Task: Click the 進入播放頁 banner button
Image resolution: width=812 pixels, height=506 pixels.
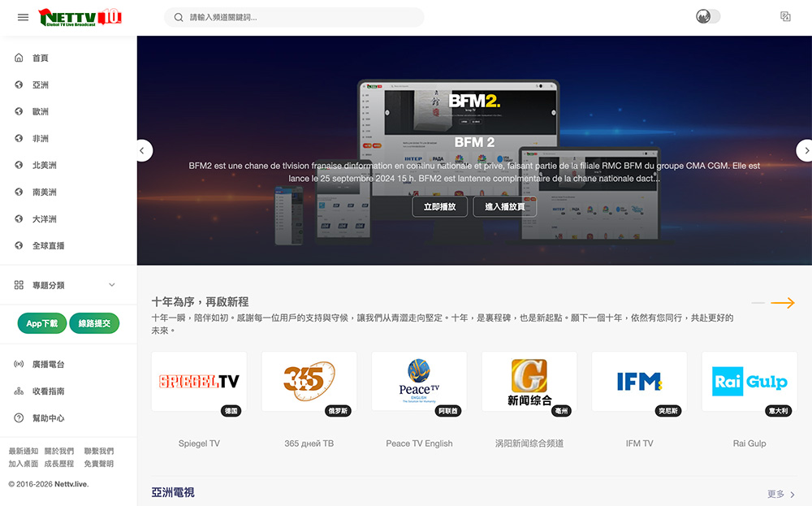Action: [x=504, y=206]
